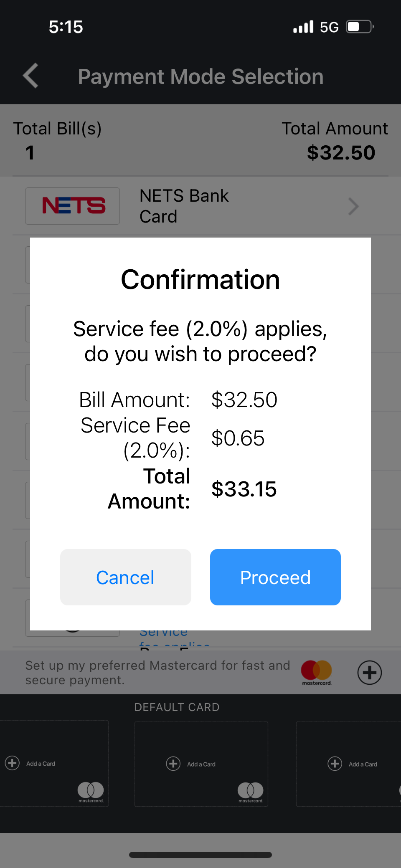Screen dimensions: 401x868
Task: Tap the DEFAULT CARD heading
Action: coord(177,707)
